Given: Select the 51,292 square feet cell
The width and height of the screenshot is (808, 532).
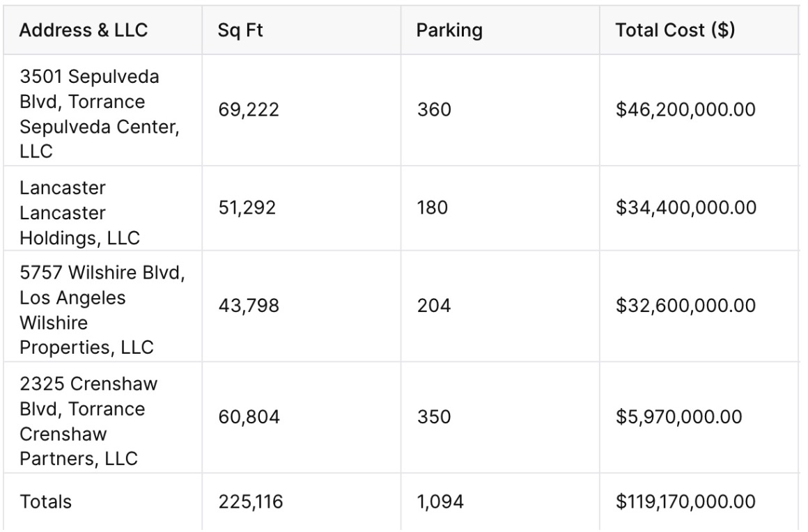Looking at the screenshot, I should [247, 208].
